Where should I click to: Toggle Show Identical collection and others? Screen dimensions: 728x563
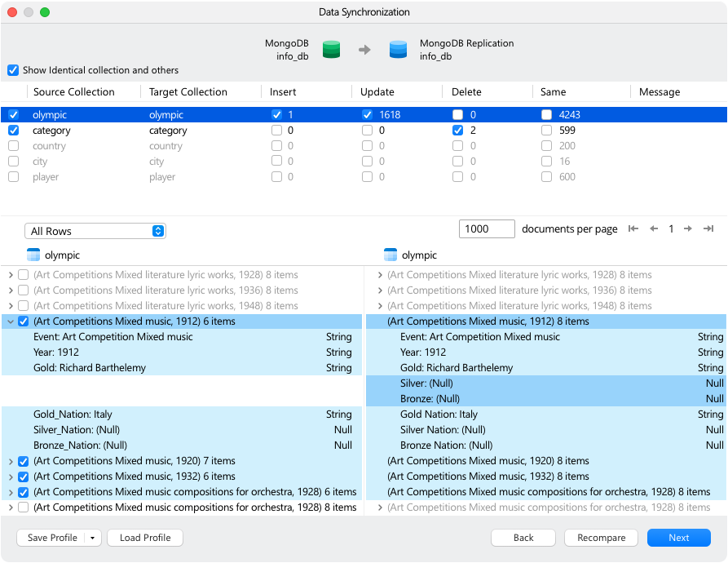coord(13,70)
